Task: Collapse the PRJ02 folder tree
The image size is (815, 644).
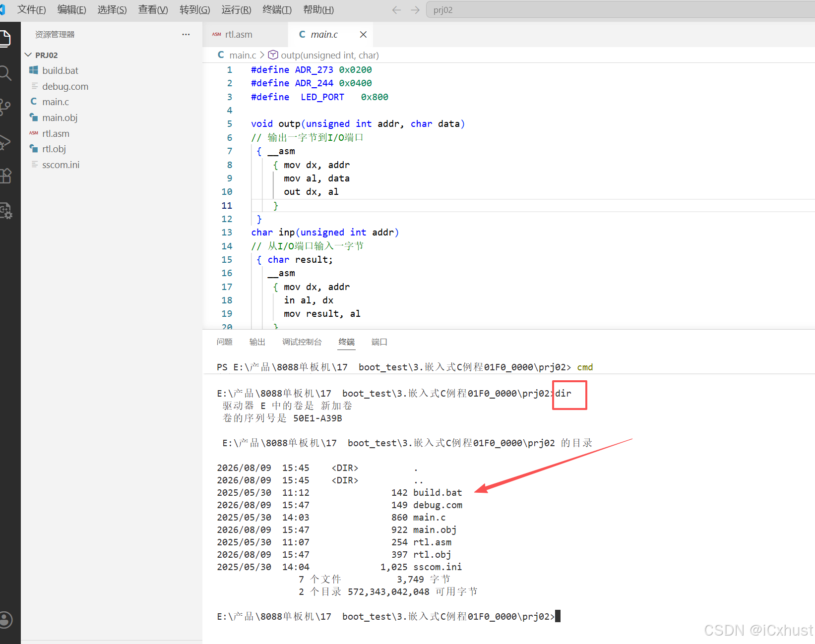Action: click(28, 55)
